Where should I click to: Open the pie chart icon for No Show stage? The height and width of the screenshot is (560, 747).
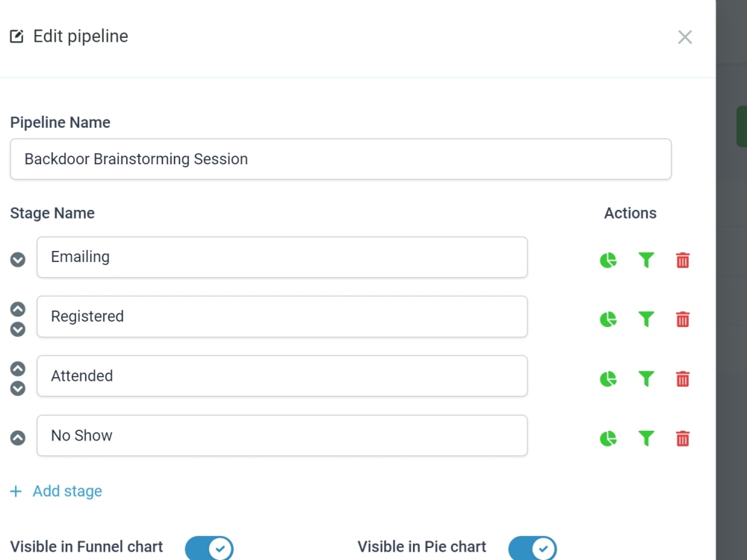[608, 438]
